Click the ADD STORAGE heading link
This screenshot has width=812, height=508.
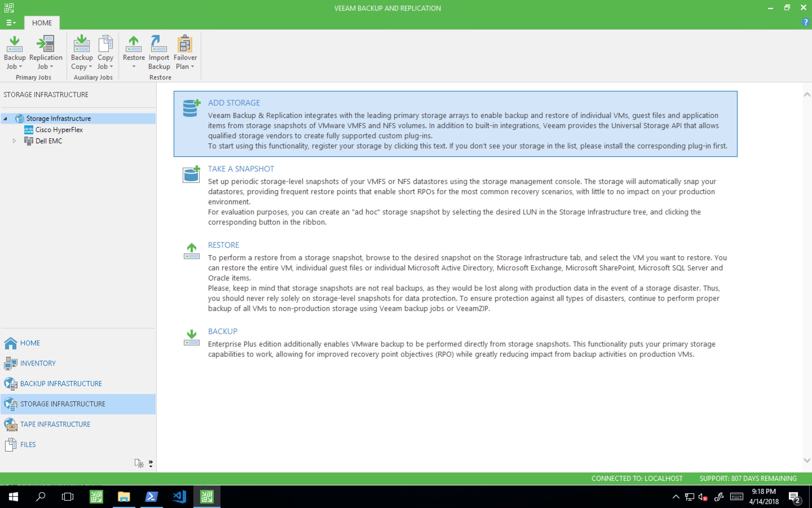234,103
